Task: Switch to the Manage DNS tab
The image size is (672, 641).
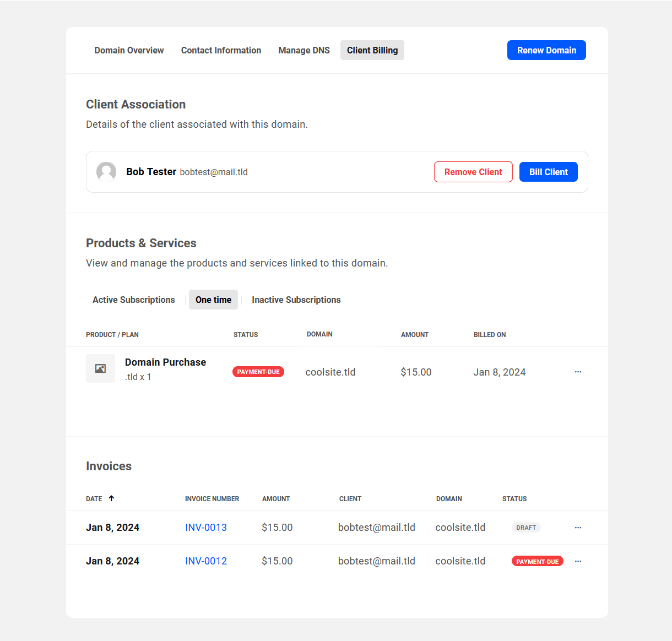Action: click(304, 50)
